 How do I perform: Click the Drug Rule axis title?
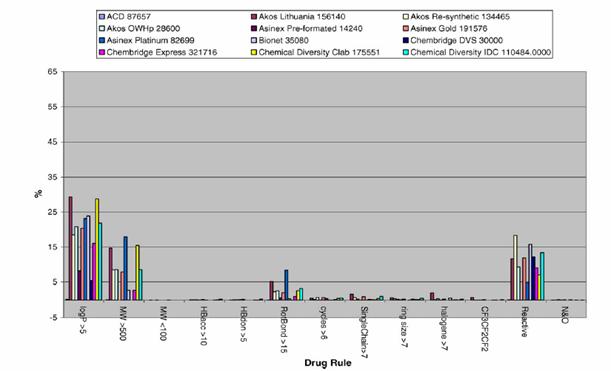(x=328, y=363)
